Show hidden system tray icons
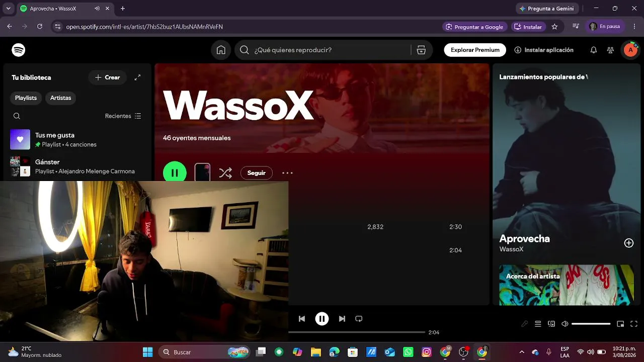The width and height of the screenshot is (644, 362). tap(522, 352)
